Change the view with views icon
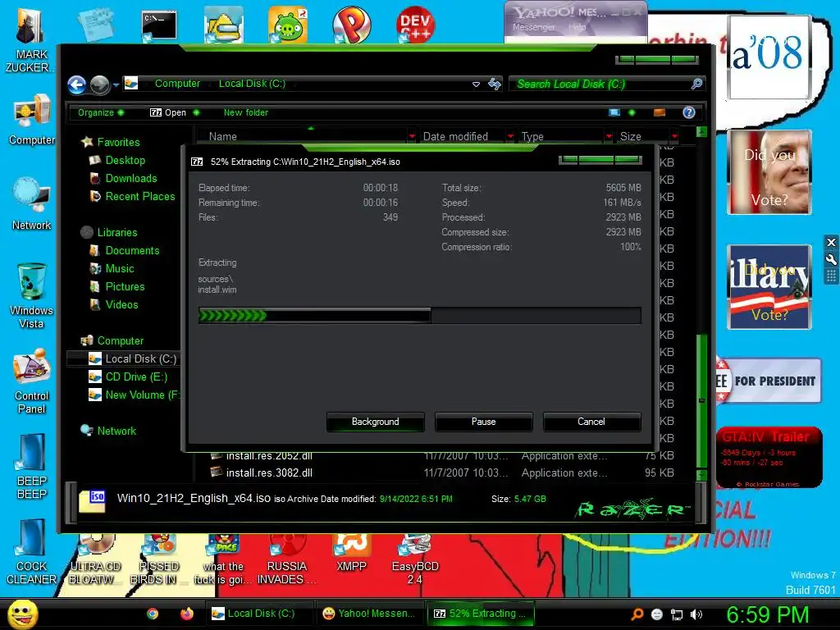Viewport: 840px width, 630px height. (x=614, y=112)
